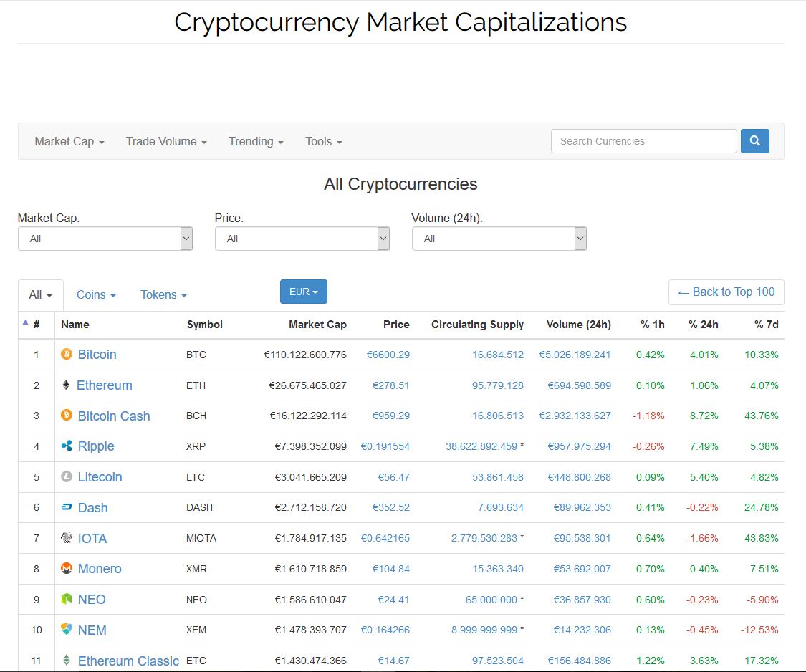Image resolution: width=806 pixels, height=672 pixels.
Task: Click the Dash logo icon
Action: 67,507
